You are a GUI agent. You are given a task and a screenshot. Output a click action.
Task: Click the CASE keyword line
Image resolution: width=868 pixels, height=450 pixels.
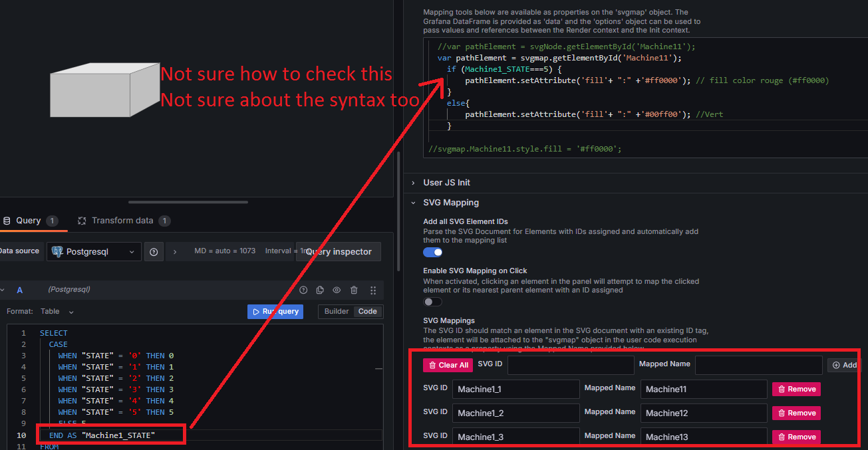pyautogui.click(x=59, y=344)
